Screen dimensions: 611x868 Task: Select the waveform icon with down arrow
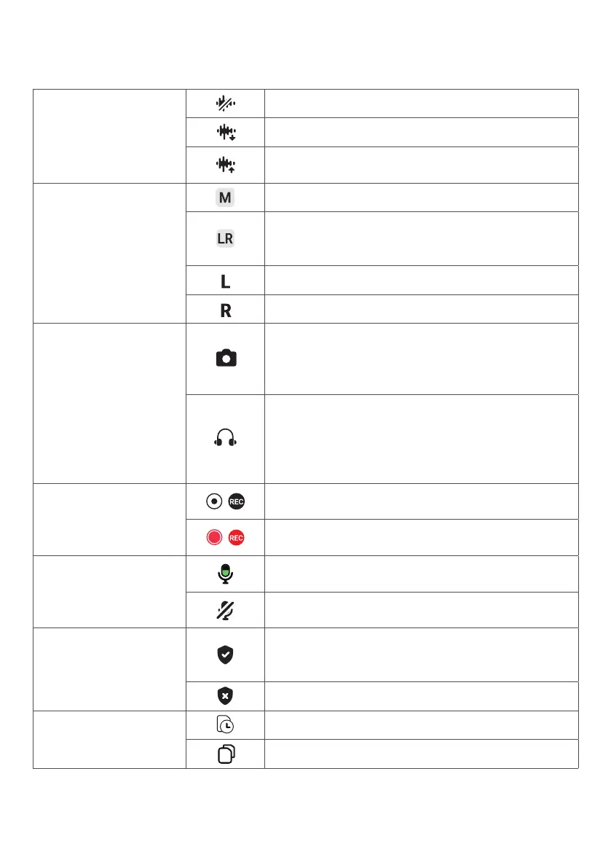(x=225, y=133)
